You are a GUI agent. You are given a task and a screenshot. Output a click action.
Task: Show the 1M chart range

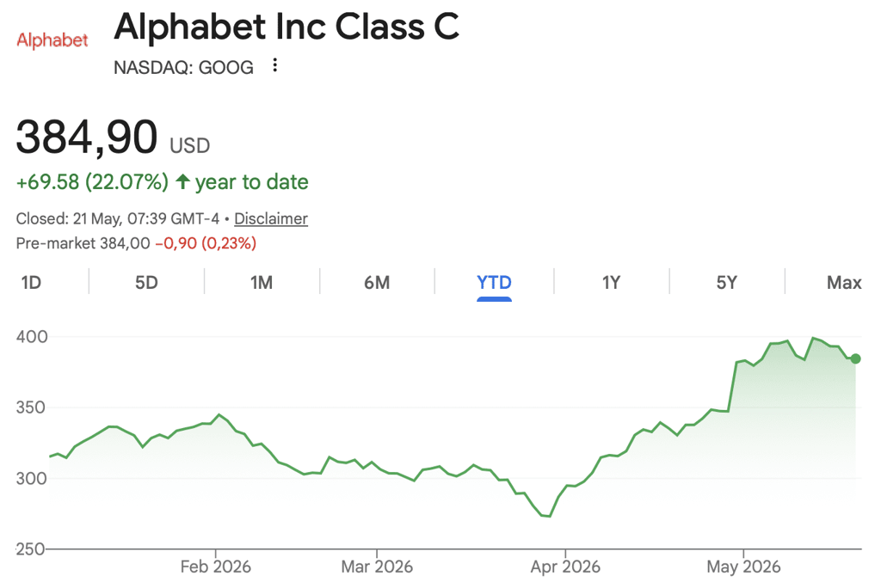click(x=262, y=283)
